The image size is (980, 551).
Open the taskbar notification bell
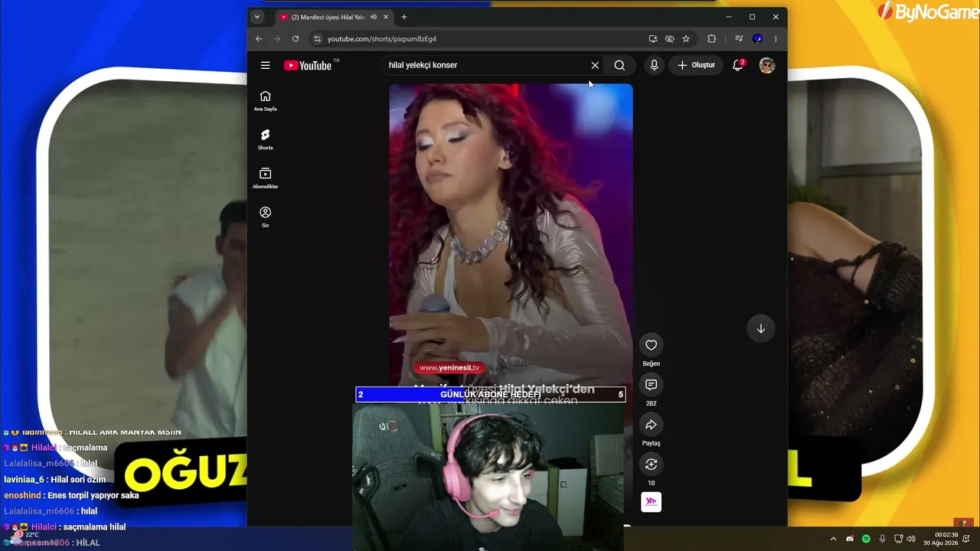967,539
